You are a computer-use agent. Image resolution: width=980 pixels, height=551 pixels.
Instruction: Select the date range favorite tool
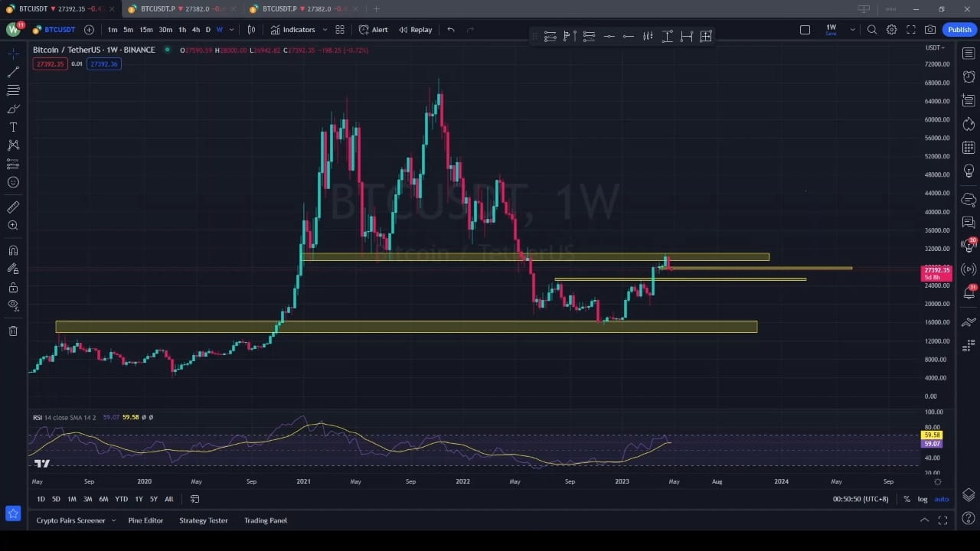[686, 37]
